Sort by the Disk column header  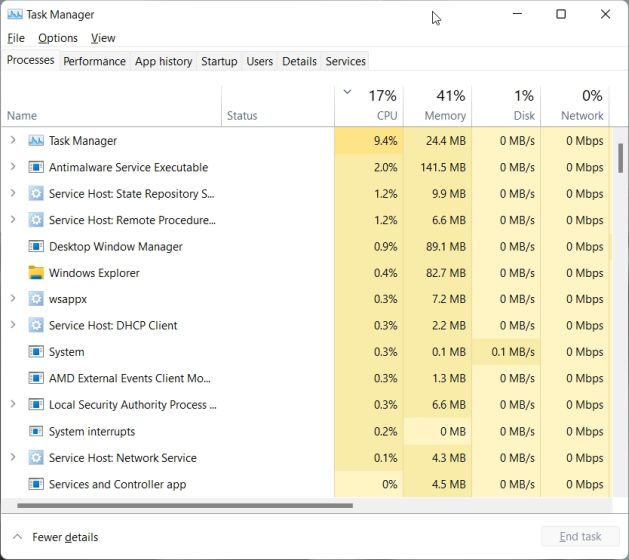(506, 106)
